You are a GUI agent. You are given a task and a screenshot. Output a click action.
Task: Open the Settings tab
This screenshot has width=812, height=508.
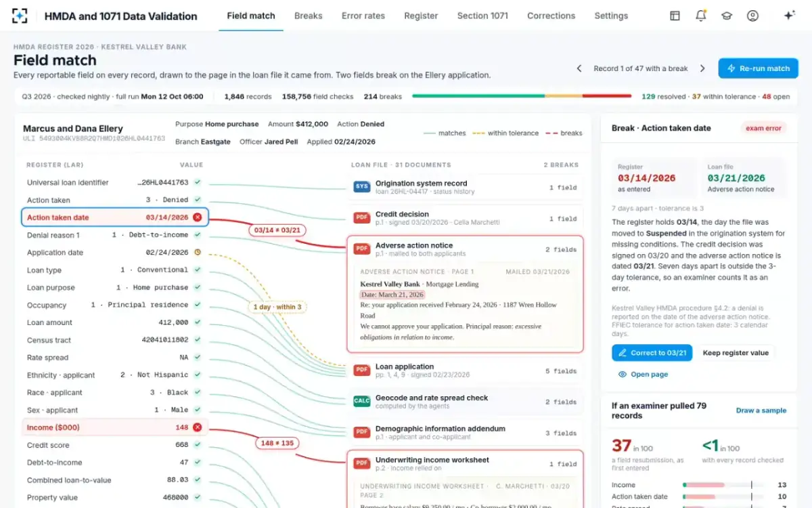pyautogui.click(x=611, y=16)
